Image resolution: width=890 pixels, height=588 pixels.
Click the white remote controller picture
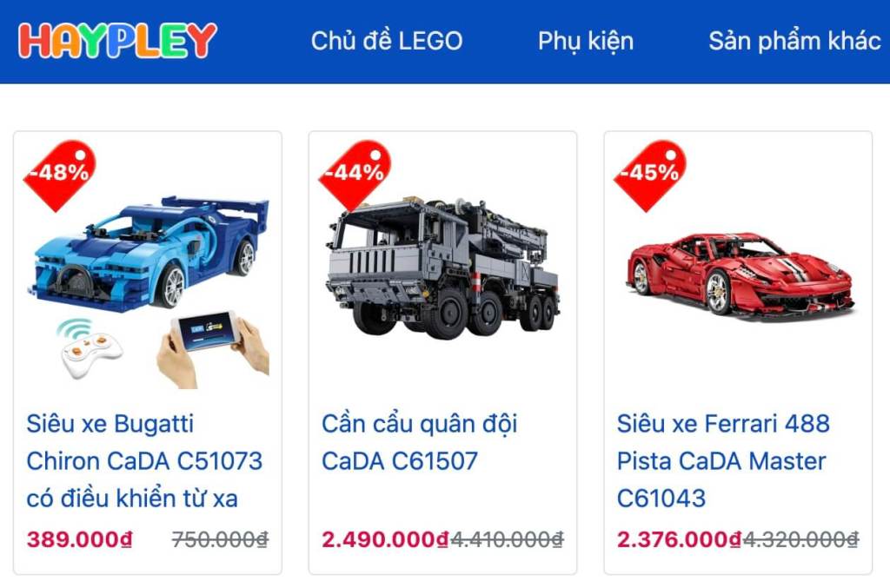90,347
